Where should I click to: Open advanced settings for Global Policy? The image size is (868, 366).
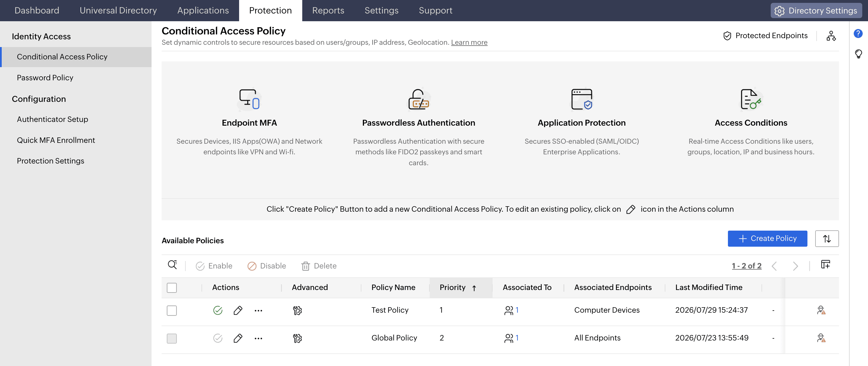click(x=297, y=338)
